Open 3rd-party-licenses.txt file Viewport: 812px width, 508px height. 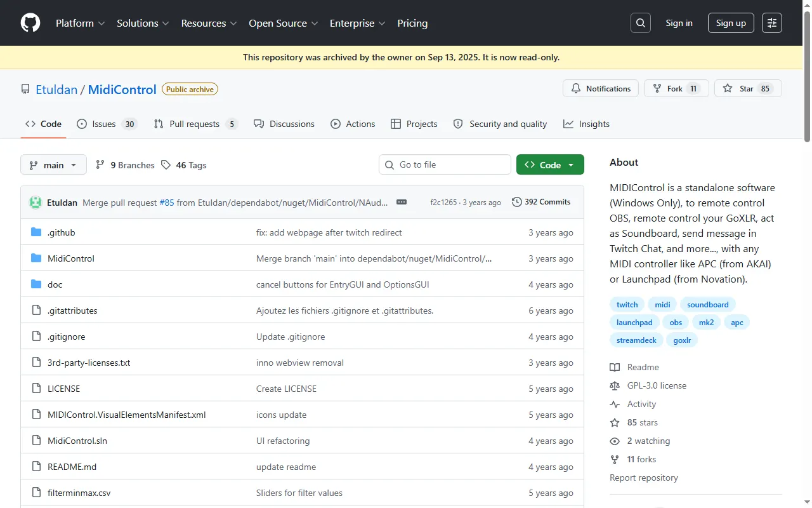point(89,363)
